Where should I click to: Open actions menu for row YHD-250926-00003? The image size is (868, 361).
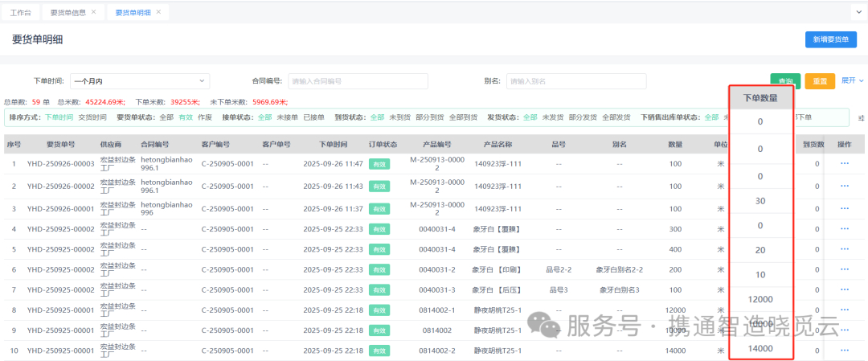(x=844, y=164)
